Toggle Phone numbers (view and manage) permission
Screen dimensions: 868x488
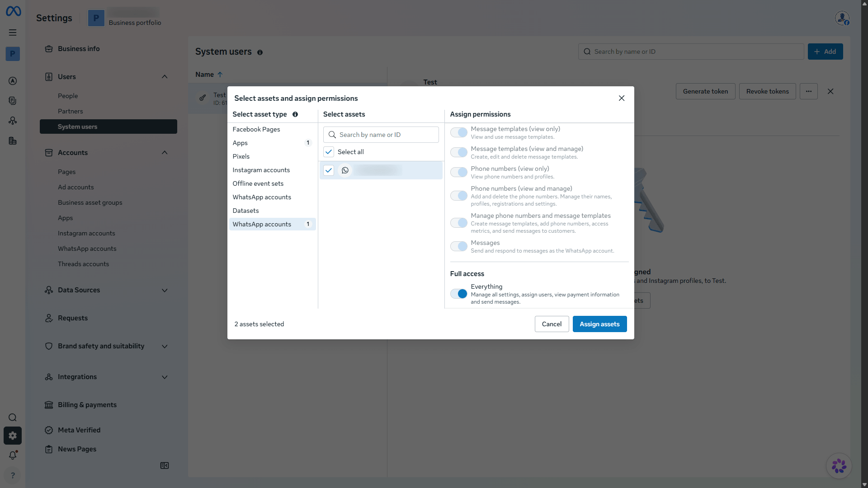[x=459, y=196]
